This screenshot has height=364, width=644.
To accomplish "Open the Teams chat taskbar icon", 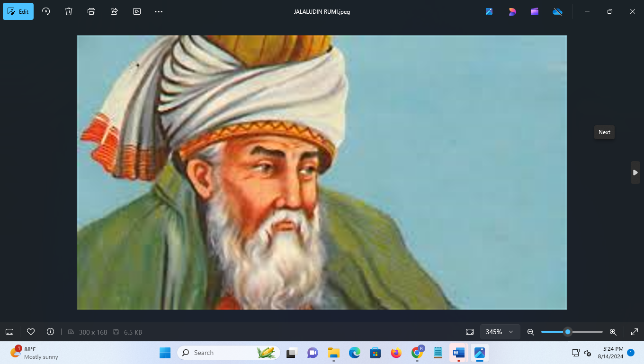I will [313, 353].
